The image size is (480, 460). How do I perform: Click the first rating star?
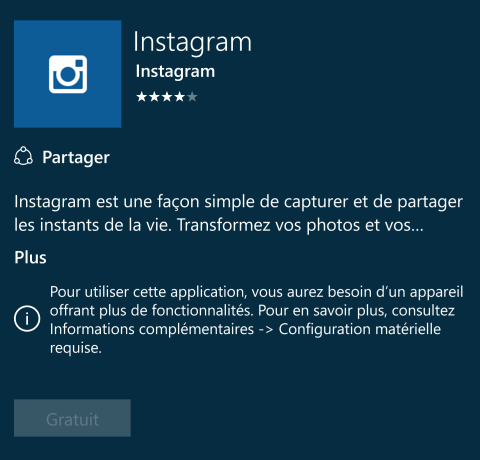pos(141,97)
